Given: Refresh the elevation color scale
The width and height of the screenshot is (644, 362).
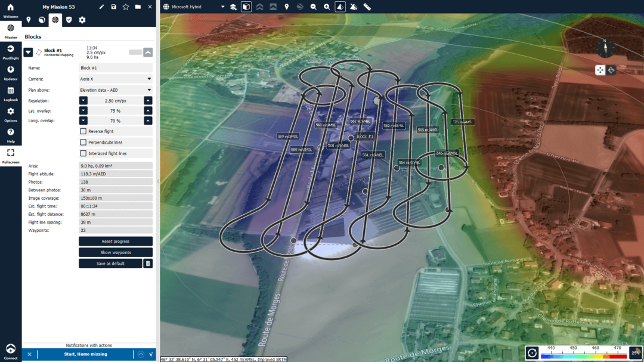Looking at the screenshot, I should click(532, 353).
